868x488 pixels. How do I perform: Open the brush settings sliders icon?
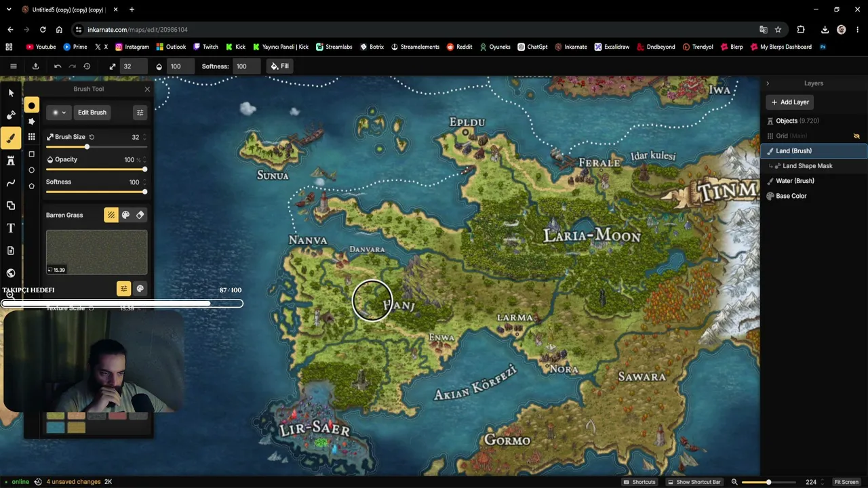(x=140, y=113)
